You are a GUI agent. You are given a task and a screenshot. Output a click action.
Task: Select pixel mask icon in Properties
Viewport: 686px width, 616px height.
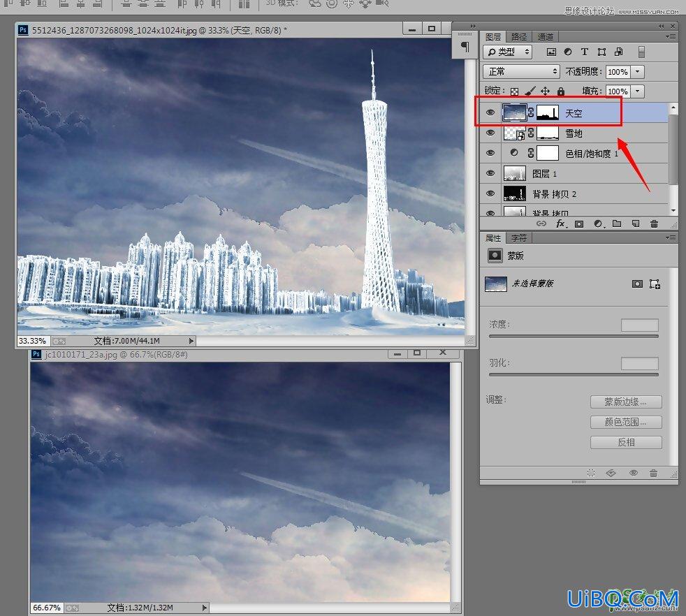637,284
